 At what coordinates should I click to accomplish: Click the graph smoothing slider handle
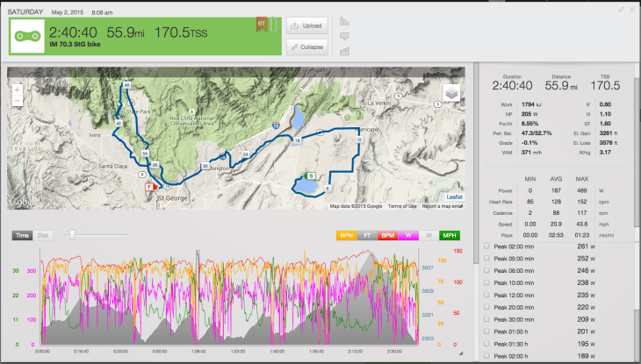point(71,235)
